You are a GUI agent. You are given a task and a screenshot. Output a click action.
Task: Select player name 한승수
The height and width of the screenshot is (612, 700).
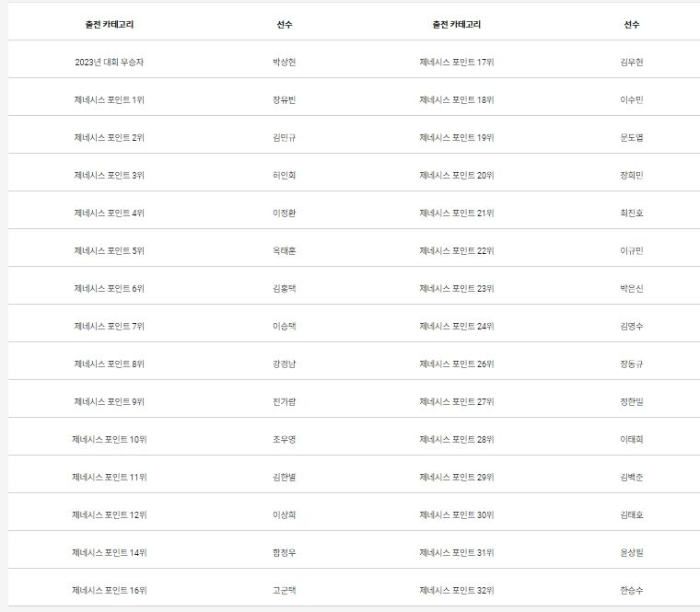(x=632, y=590)
